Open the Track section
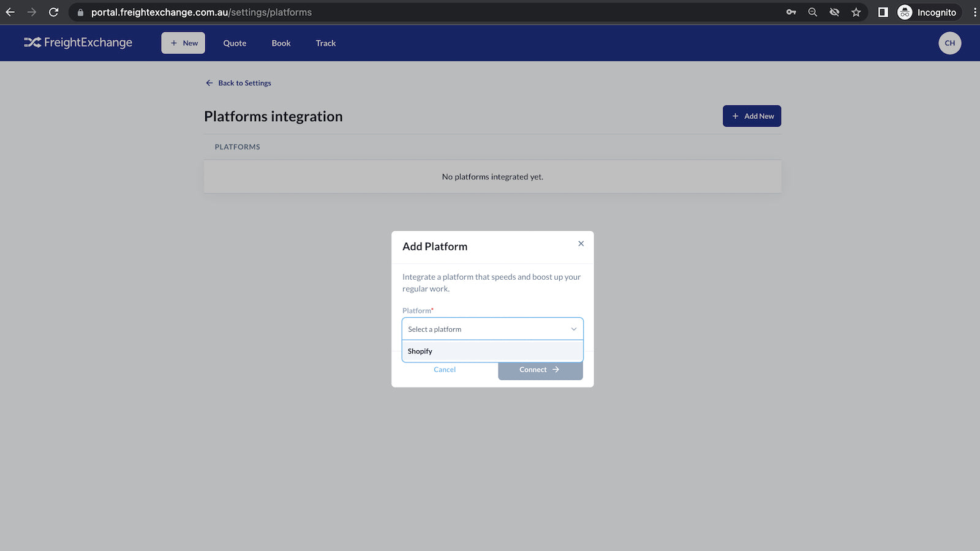Screen dimensions: 980x551 coord(325,43)
